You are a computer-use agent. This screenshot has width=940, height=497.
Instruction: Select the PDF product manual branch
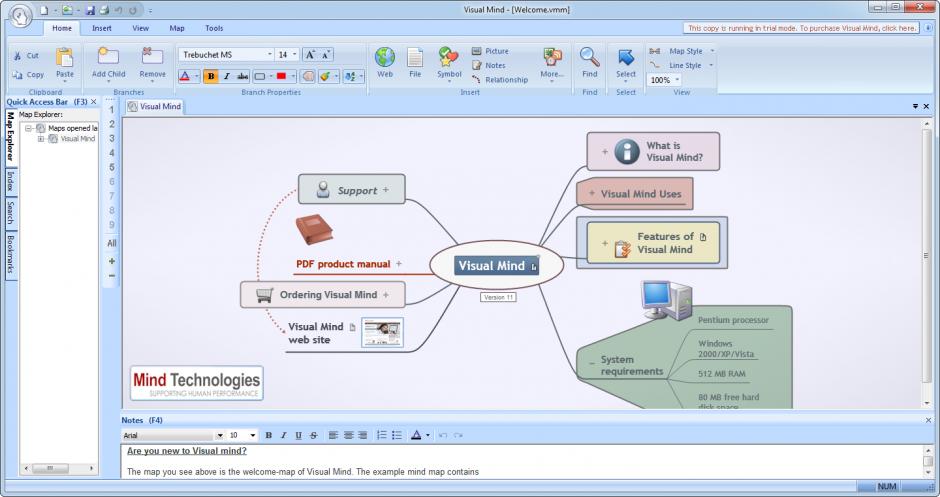point(343,264)
